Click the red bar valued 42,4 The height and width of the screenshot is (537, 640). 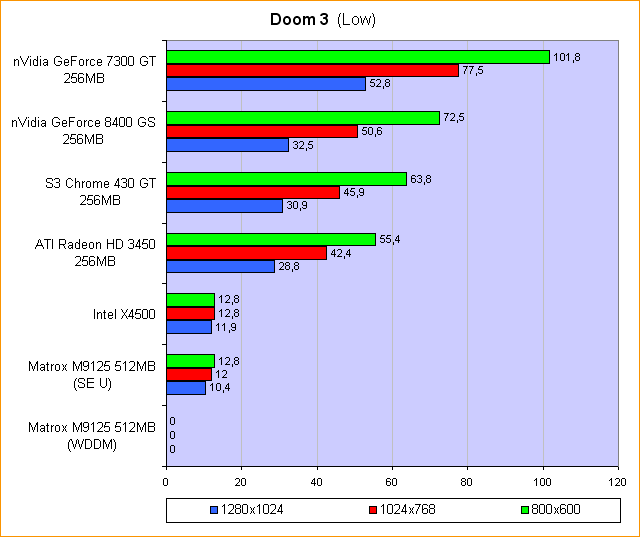coord(247,253)
